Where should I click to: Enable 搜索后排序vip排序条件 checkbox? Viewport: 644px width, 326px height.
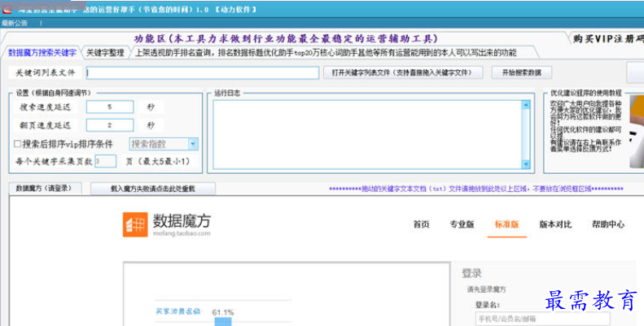(x=18, y=144)
